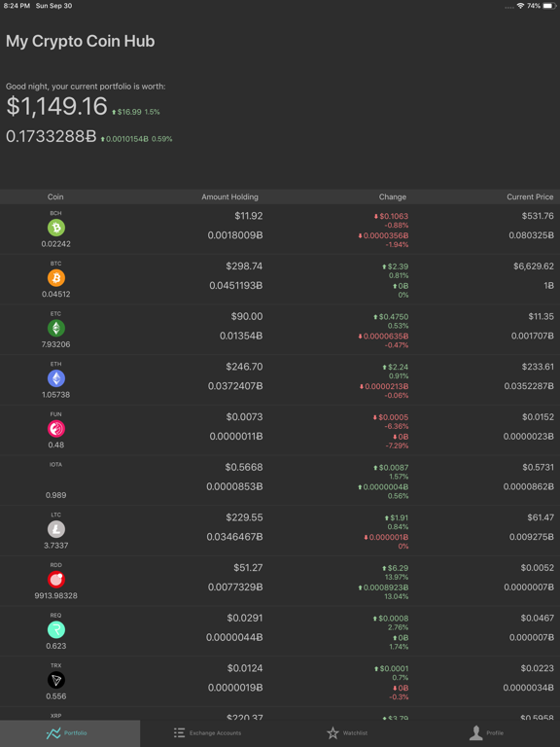This screenshot has width=560, height=747.
Task: Tap BCH change value $0.1063
Action: coord(391,216)
